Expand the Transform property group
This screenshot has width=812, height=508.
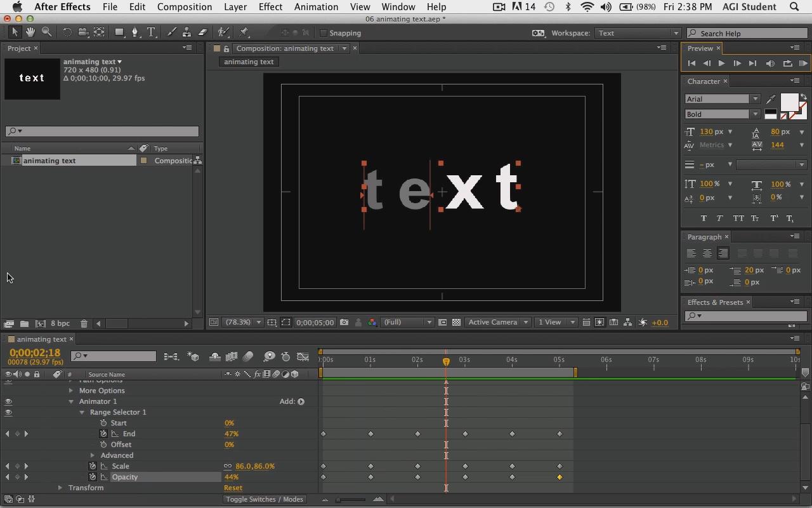[x=60, y=488]
